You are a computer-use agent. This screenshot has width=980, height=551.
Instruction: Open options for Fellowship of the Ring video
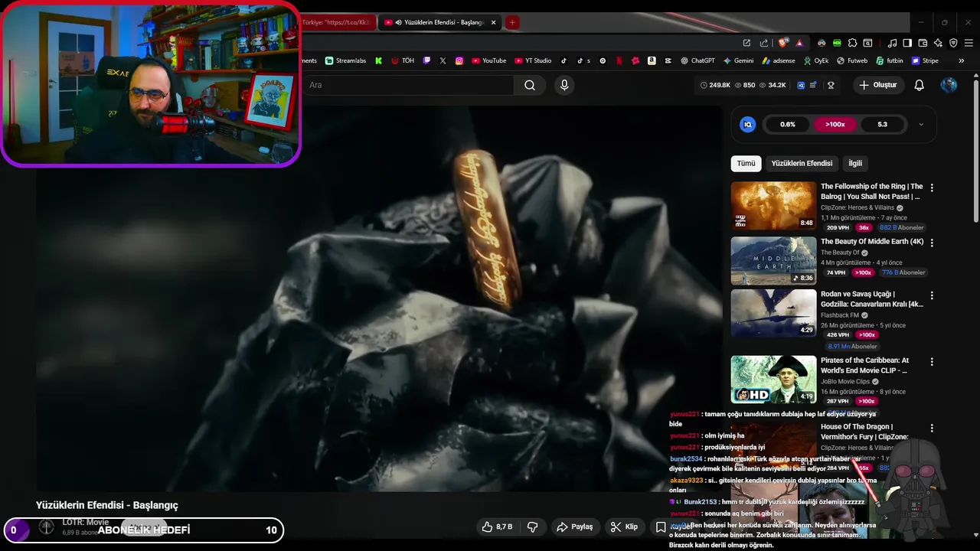932,187
